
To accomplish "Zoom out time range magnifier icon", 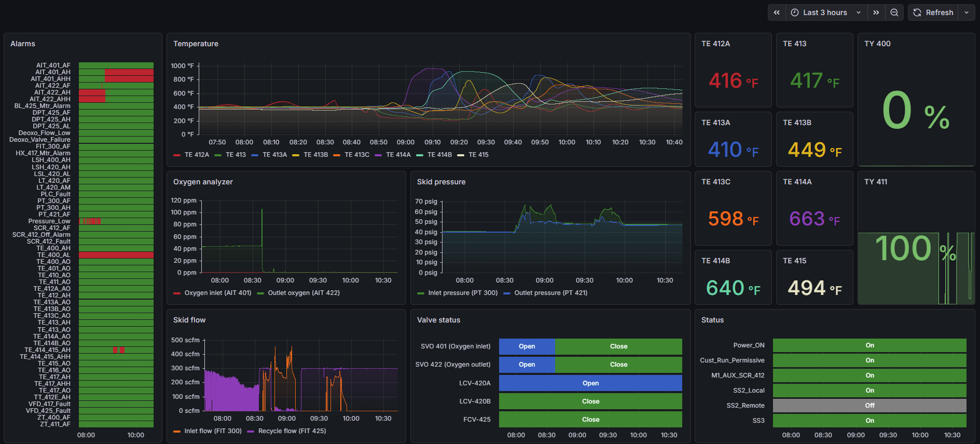I will point(894,12).
